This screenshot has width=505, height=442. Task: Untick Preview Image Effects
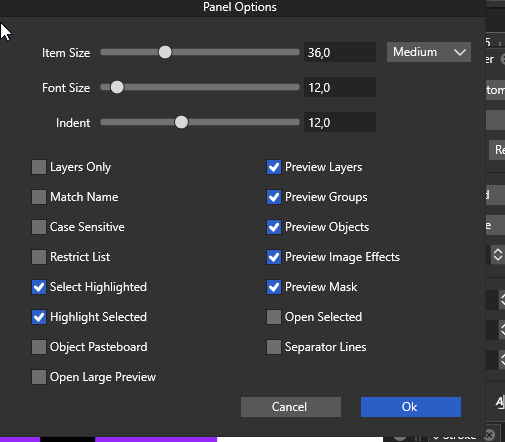click(274, 257)
